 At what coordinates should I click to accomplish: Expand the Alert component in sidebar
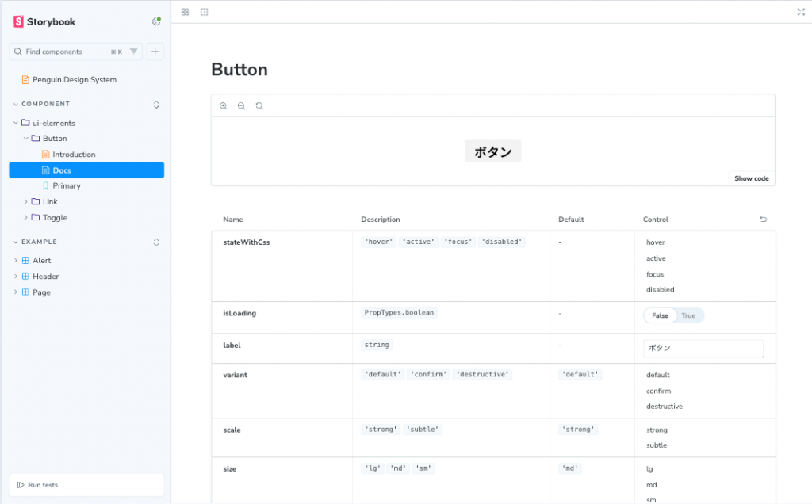click(x=41, y=260)
